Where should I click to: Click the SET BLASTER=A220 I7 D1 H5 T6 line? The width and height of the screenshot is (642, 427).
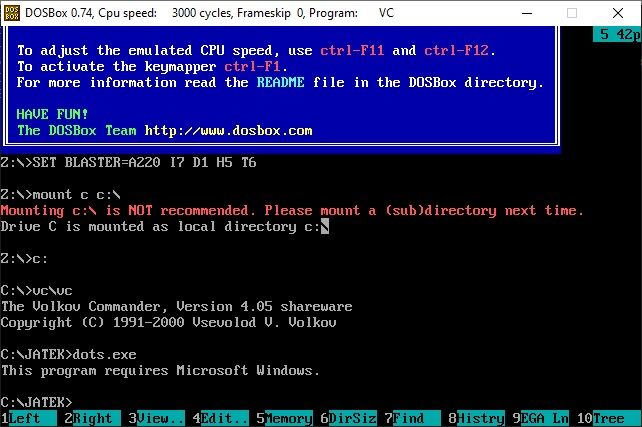coord(129,163)
